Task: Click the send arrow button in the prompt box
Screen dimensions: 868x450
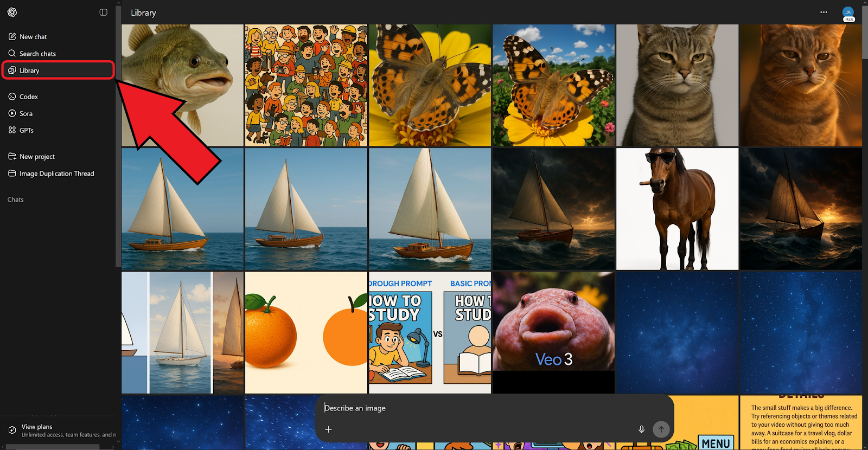Action: pyautogui.click(x=661, y=429)
